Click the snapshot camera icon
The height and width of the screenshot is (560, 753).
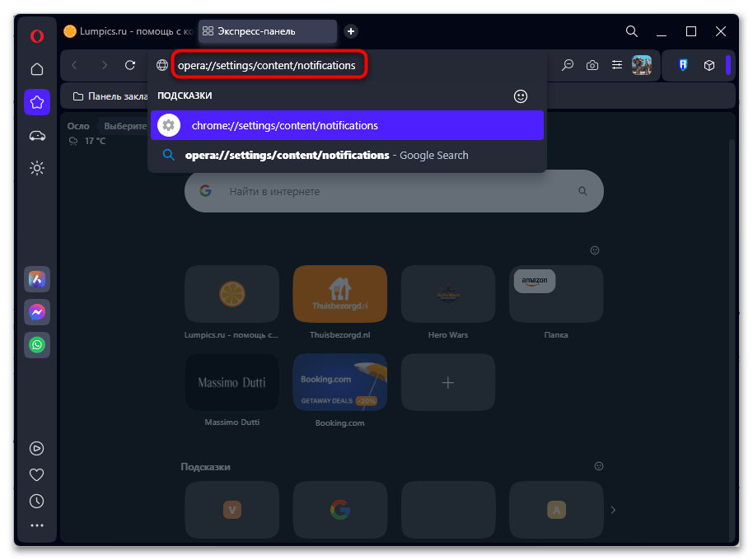point(592,65)
